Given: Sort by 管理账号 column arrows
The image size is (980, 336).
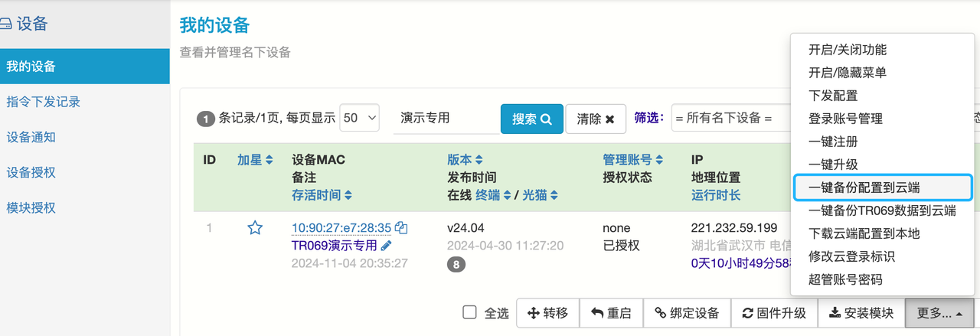Looking at the screenshot, I should (x=658, y=160).
